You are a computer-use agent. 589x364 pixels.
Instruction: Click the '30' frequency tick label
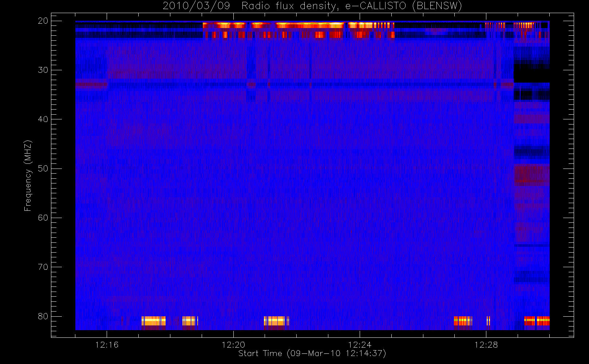click(x=43, y=70)
